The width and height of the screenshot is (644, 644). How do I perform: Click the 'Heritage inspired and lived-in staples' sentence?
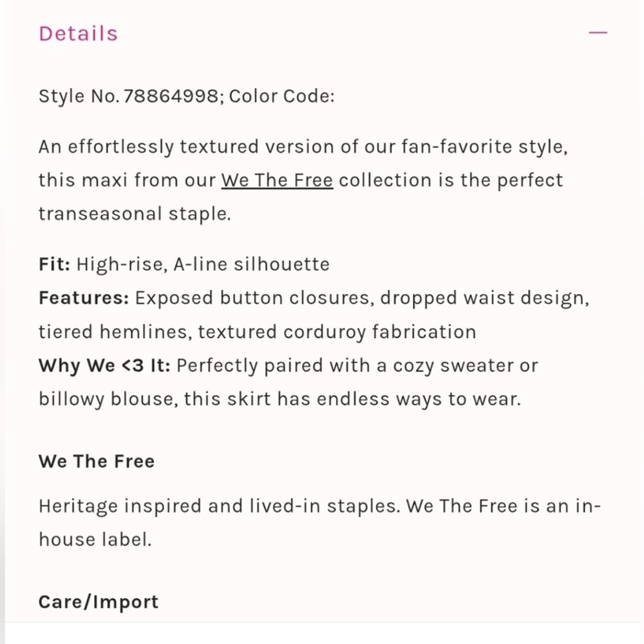220,506
